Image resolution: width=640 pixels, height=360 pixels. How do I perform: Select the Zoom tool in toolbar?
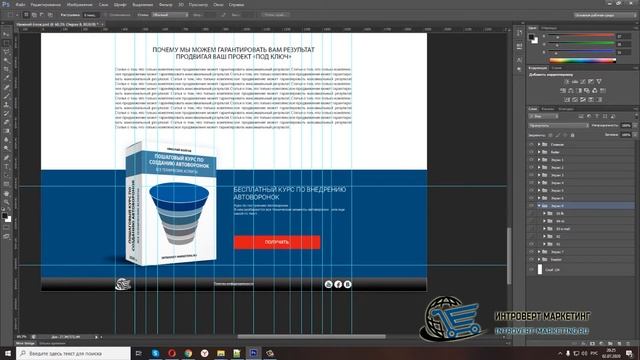(x=6, y=202)
